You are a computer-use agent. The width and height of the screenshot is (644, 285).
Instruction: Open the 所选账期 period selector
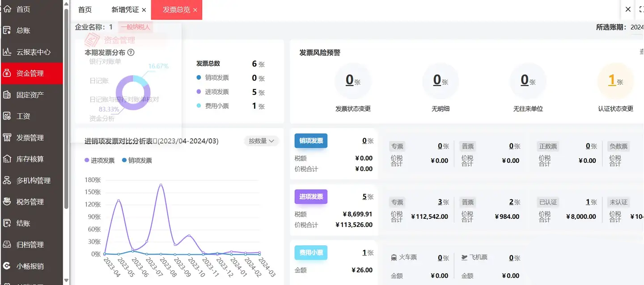tap(636, 27)
